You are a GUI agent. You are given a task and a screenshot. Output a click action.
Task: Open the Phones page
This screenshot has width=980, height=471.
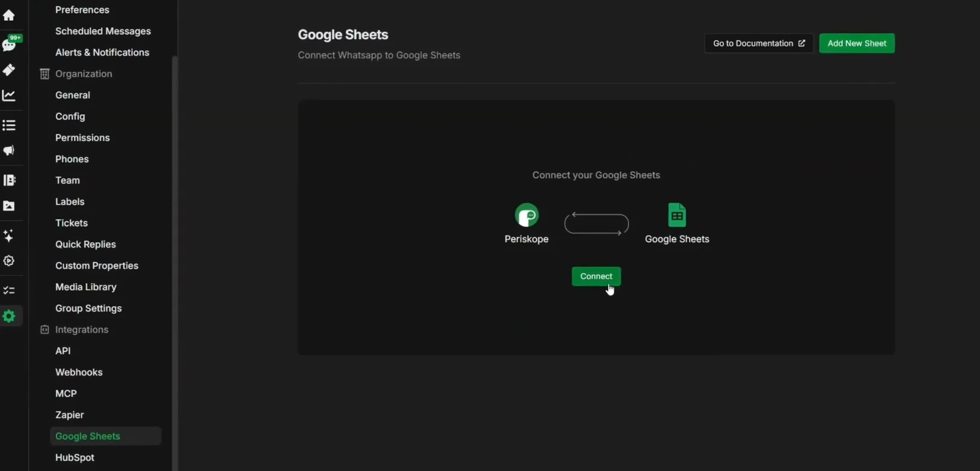pos(72,159)
